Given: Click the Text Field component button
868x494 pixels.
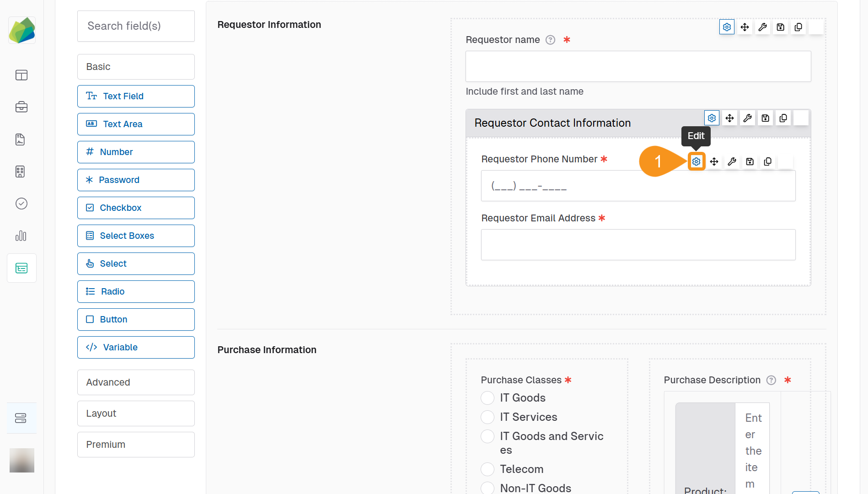Looking at the screenshot, I should [136, 97].
